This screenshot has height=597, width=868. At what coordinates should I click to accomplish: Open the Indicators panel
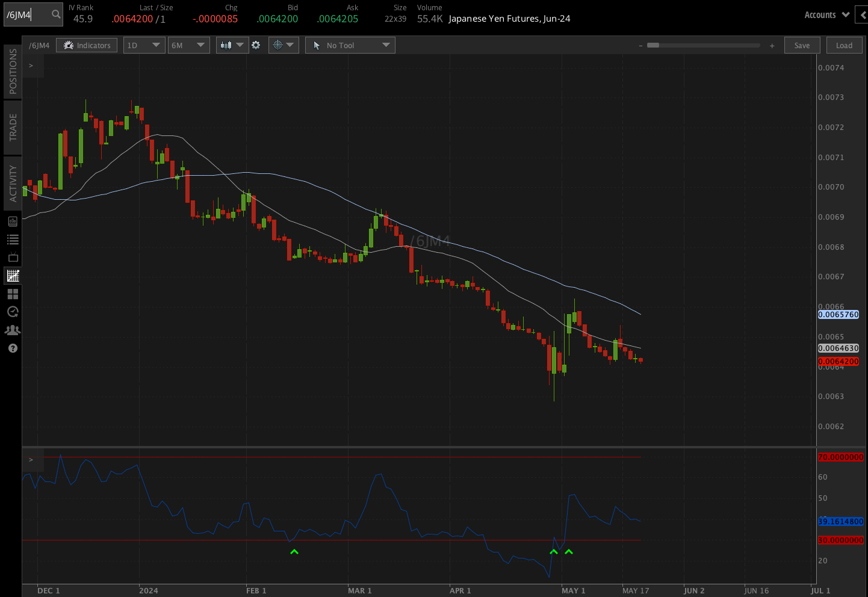87,45
